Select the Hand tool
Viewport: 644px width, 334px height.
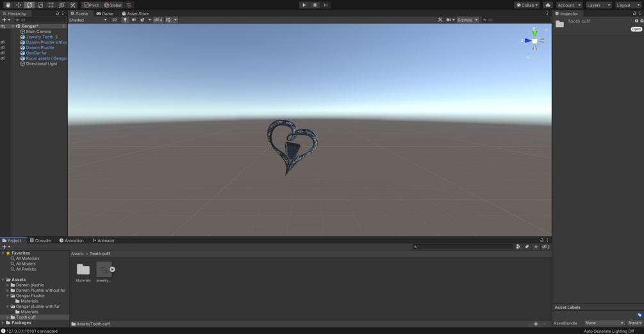[x=8, y=5]
